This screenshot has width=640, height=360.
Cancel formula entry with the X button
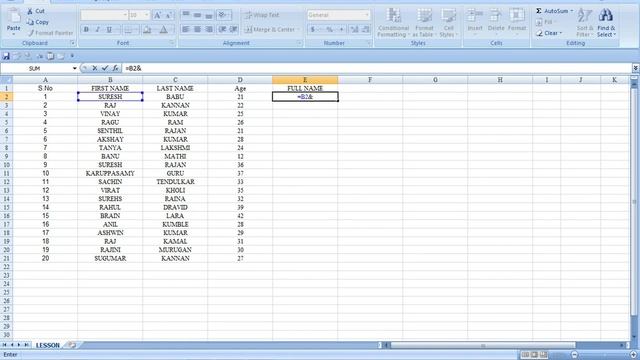tap(95, 68)
